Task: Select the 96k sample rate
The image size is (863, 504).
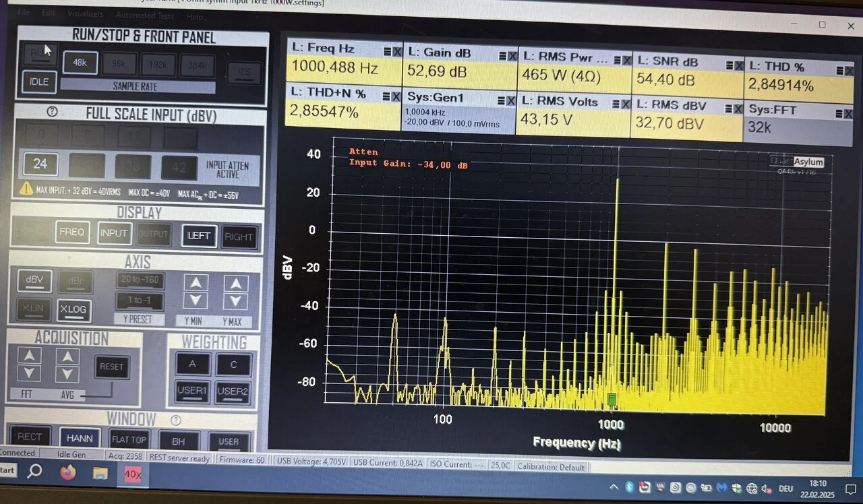Action: tap(119, 64)
